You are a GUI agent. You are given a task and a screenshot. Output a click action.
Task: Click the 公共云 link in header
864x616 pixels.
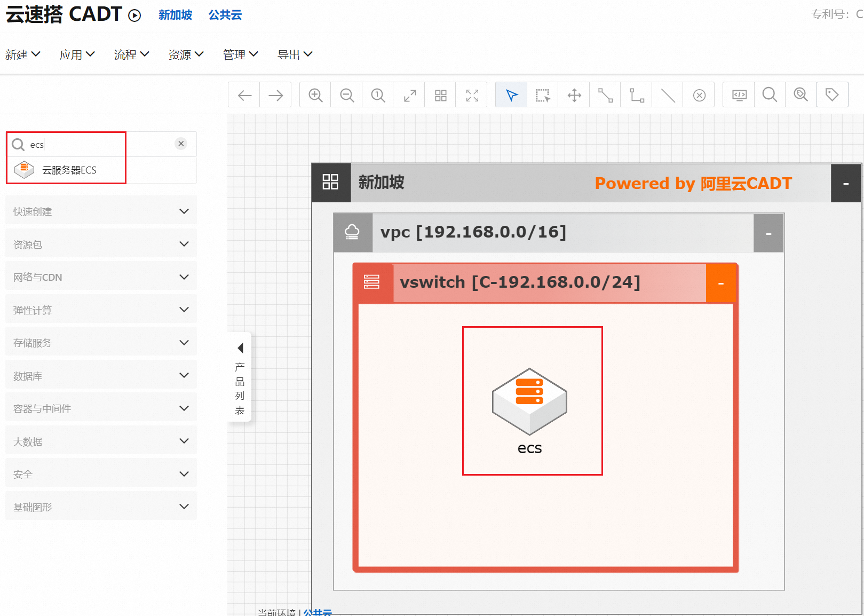(225, 15)
